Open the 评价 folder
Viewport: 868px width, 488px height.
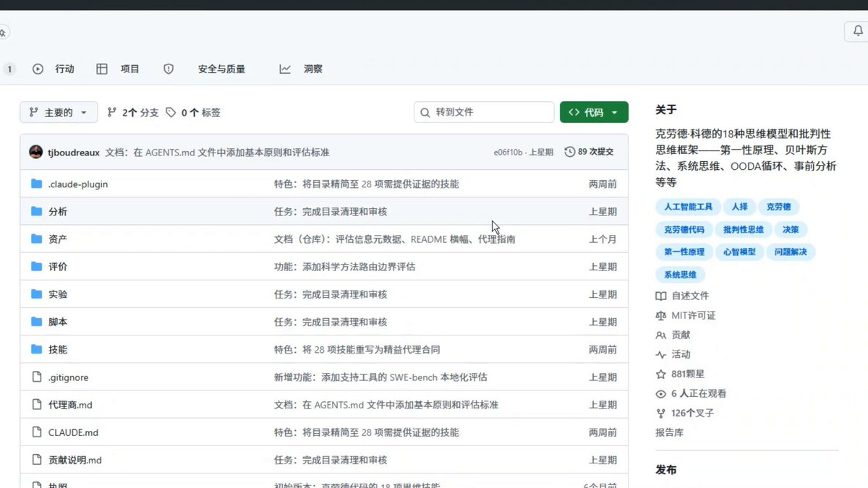coord(58,266)
